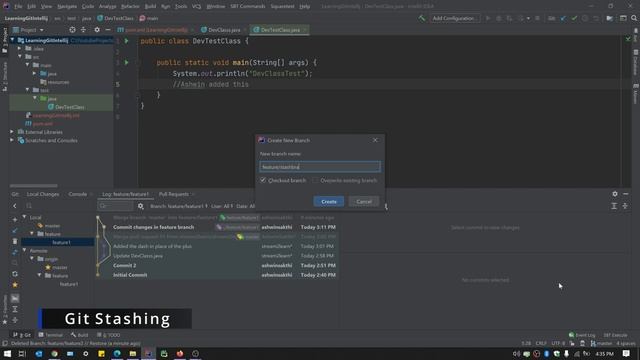Expand External Libraries node
This screenshot has height=360, width=640.
point(12,132)
